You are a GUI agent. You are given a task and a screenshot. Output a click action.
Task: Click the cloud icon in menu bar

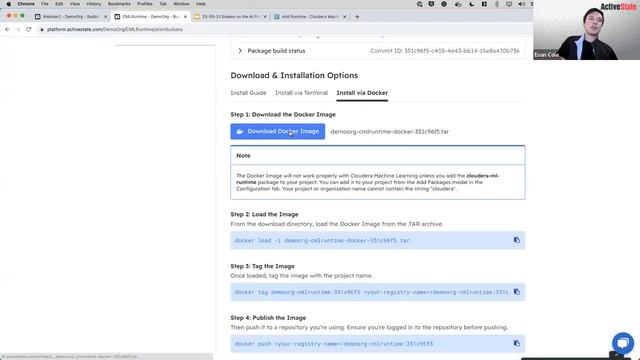pyautogui.click(x=458, y=4)
